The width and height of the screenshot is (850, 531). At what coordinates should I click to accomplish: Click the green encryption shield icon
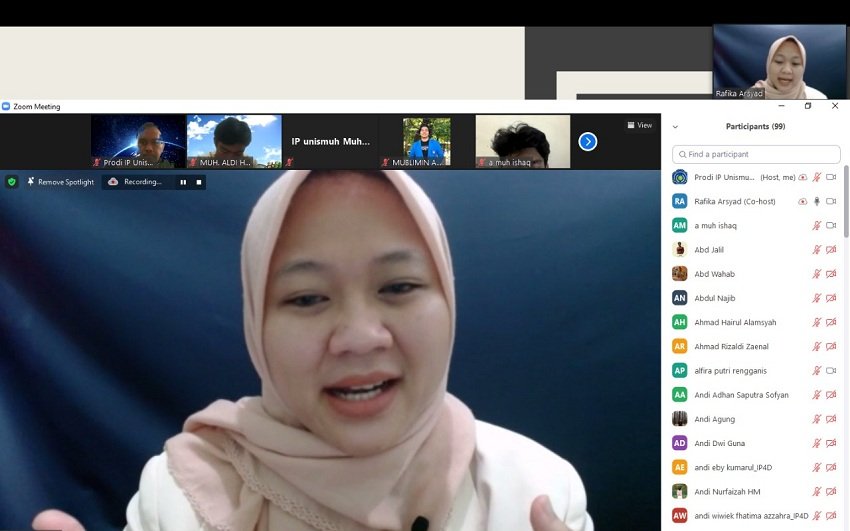click(12, 182)
